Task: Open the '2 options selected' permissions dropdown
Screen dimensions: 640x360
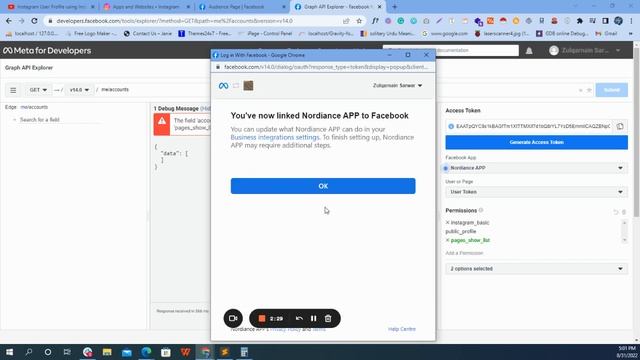Action: 536,269
